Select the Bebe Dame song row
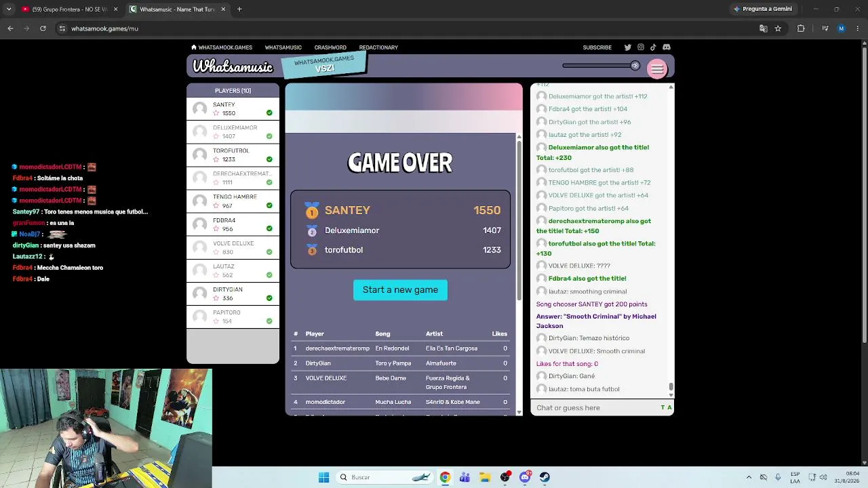This screenshot has height=488, width=868. coord(400,382)
